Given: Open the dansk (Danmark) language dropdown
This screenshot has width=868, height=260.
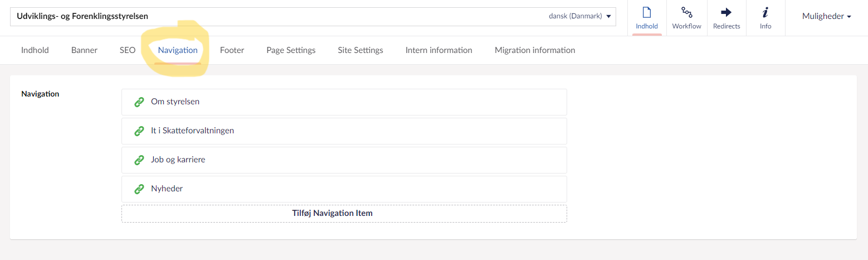Looking at the screenshot, I should 579,16.
